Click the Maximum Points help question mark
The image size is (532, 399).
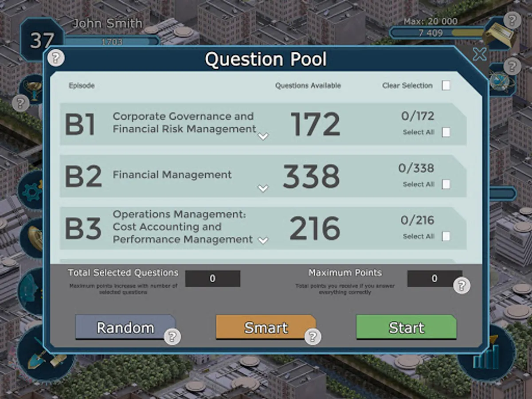[x=462, y=286]
